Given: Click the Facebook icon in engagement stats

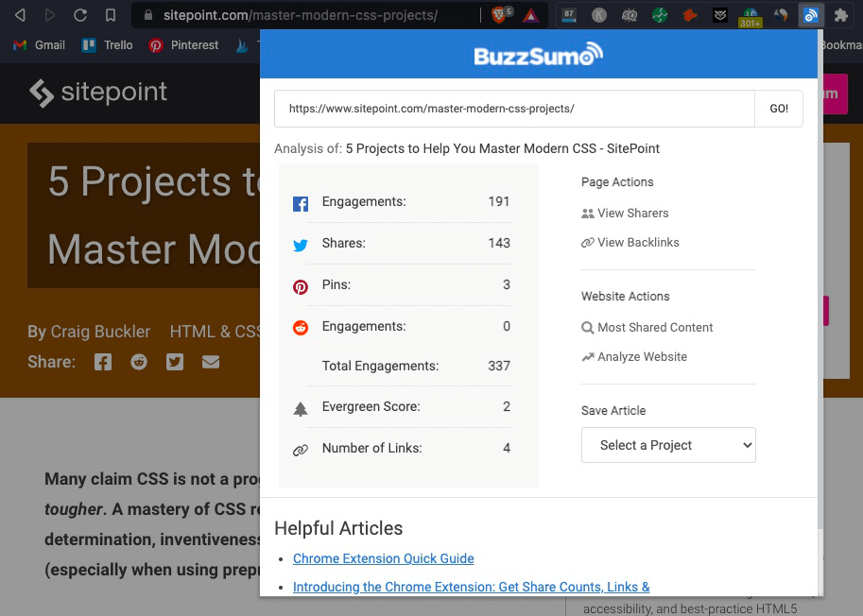Looking at the screenshot, I should tap(301, 204).
